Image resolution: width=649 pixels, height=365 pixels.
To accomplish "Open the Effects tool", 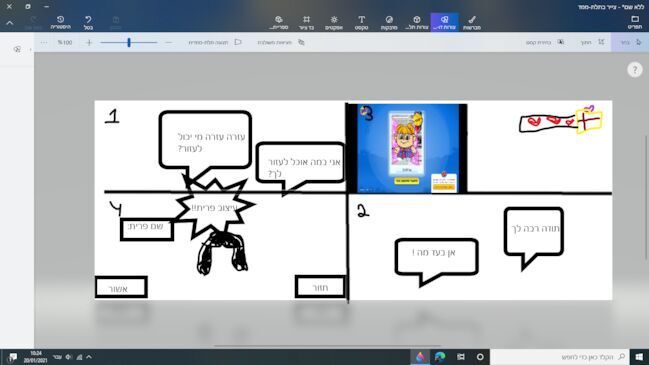I will point(334,22).
